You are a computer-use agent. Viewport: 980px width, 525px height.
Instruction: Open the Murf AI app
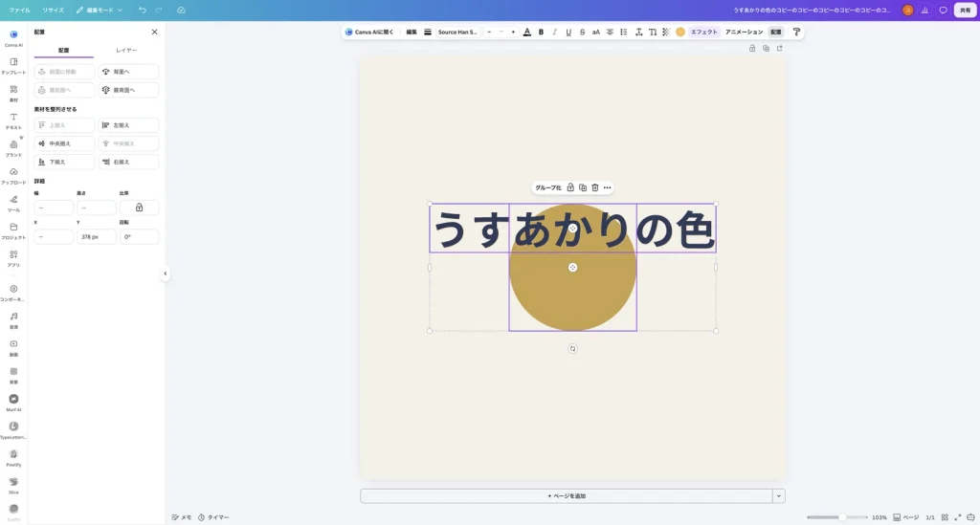[13, 402]
